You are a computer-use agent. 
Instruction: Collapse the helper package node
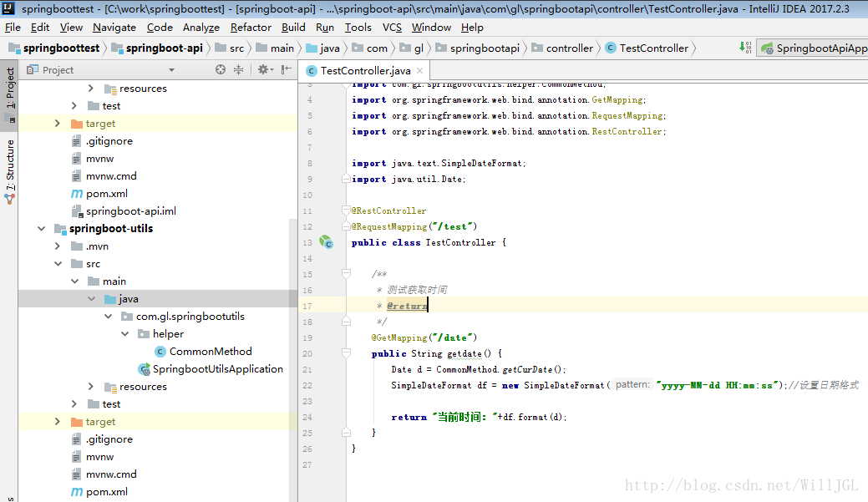[124, 334]
